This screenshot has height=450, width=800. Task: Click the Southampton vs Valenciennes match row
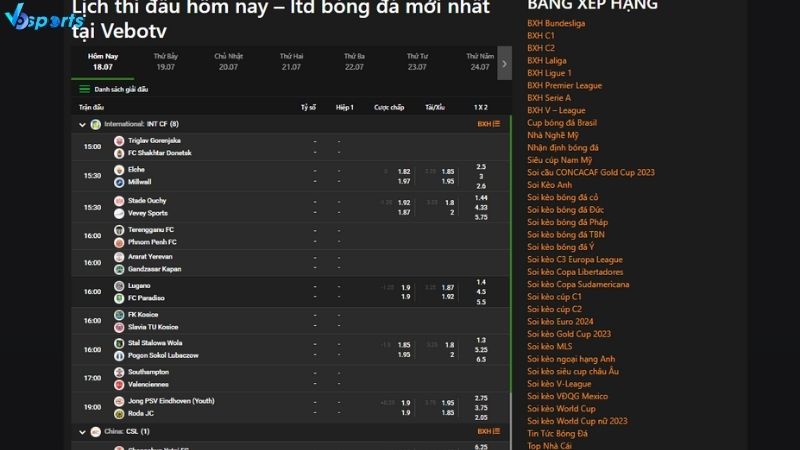click(290, 379)
